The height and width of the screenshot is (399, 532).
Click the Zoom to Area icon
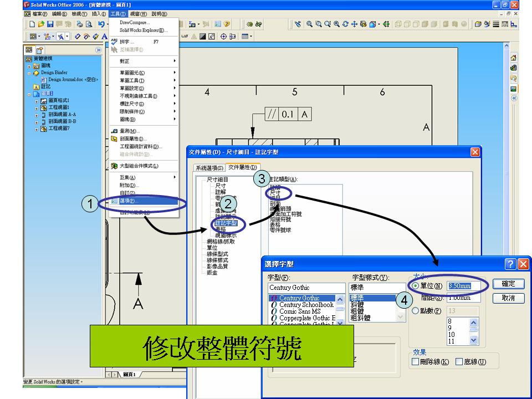318,24
